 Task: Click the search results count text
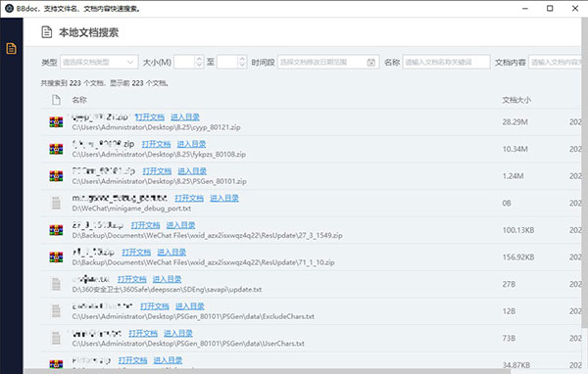pyautogui.click(x=105, y=83)
